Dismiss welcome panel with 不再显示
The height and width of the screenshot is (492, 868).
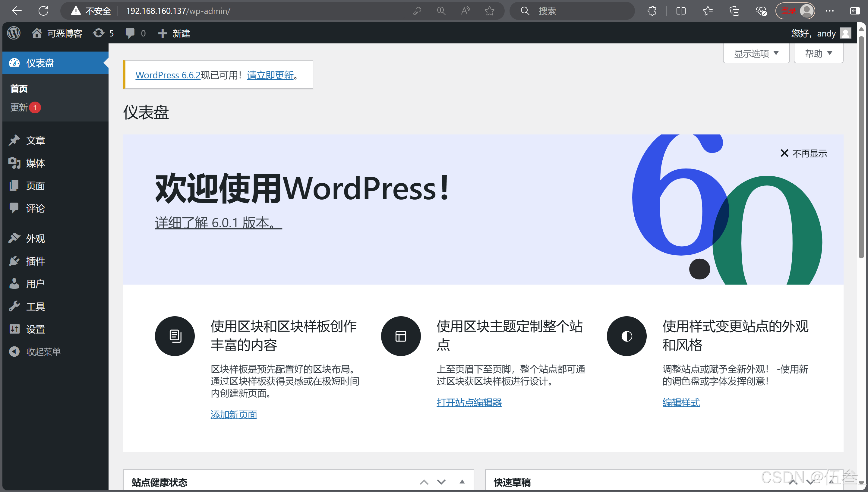pos(804,153)
